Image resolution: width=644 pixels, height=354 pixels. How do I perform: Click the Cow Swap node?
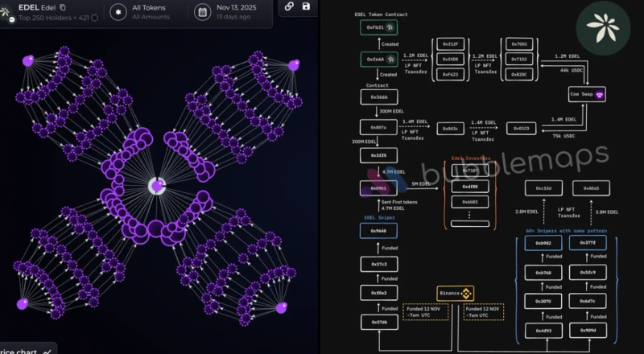(x=587, y=94)
